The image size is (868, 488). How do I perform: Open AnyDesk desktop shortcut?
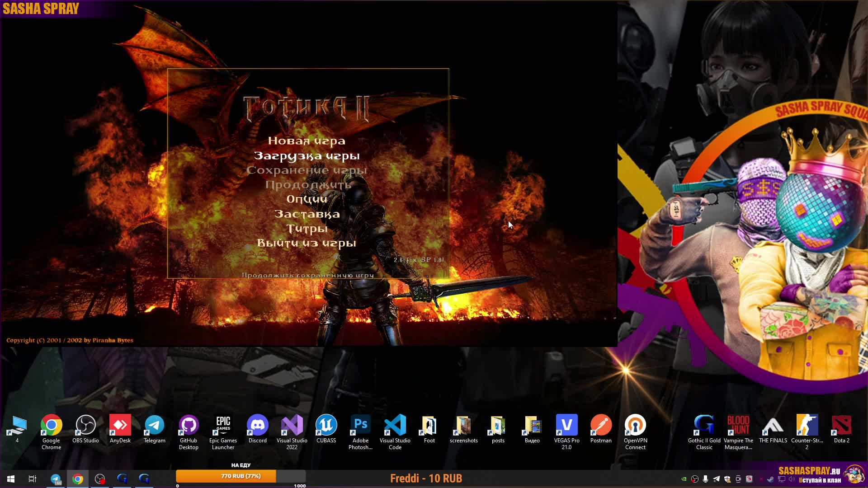(x=120, y=426)
